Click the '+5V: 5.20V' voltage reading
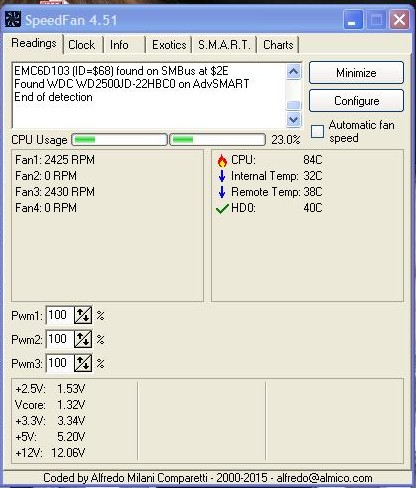 pyautogui.click(x=50, y=437)
